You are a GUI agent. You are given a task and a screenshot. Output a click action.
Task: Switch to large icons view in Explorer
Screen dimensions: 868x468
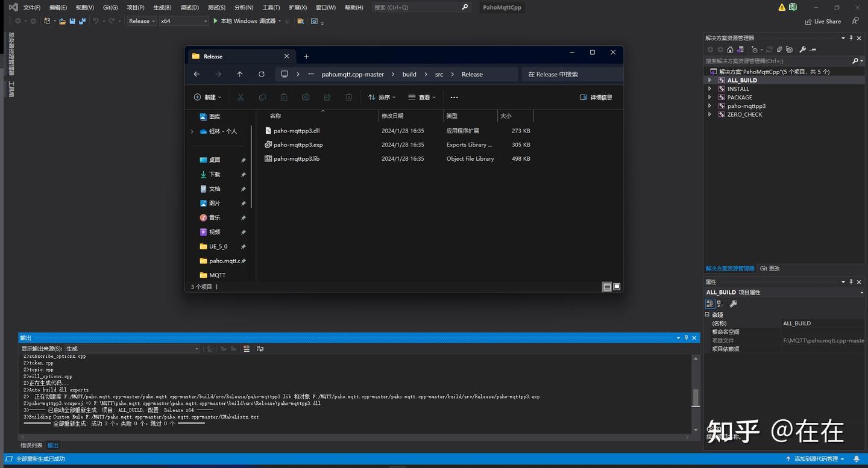pos(617,287)
